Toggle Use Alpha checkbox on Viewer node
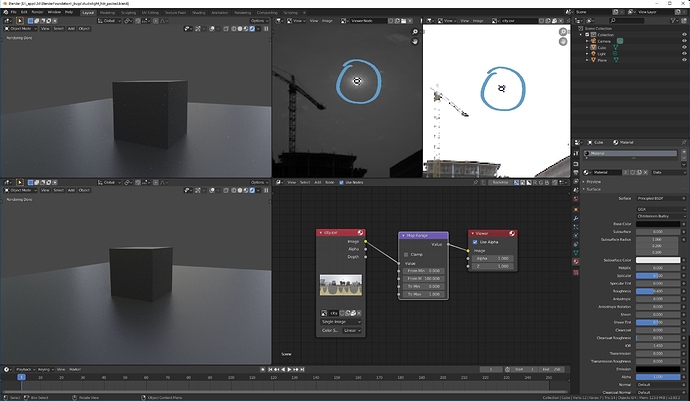 pyautogui.click(x=475, y=242)
